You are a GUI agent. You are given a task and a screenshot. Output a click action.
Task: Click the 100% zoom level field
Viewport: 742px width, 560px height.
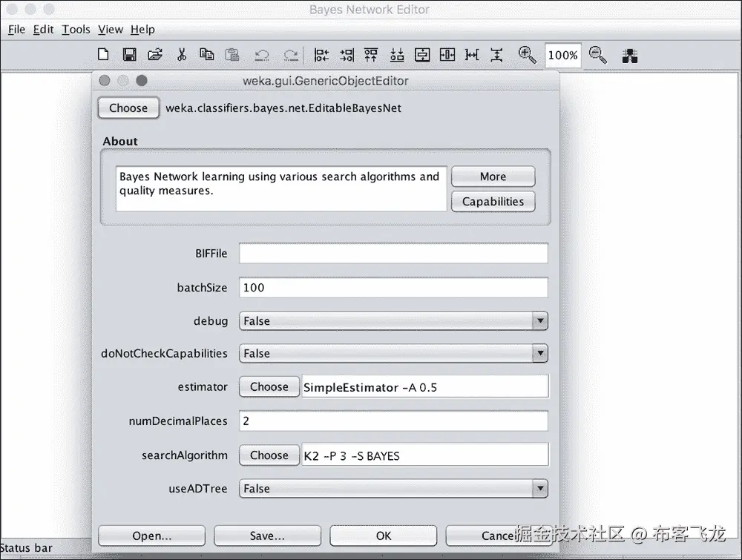[562, 54]
